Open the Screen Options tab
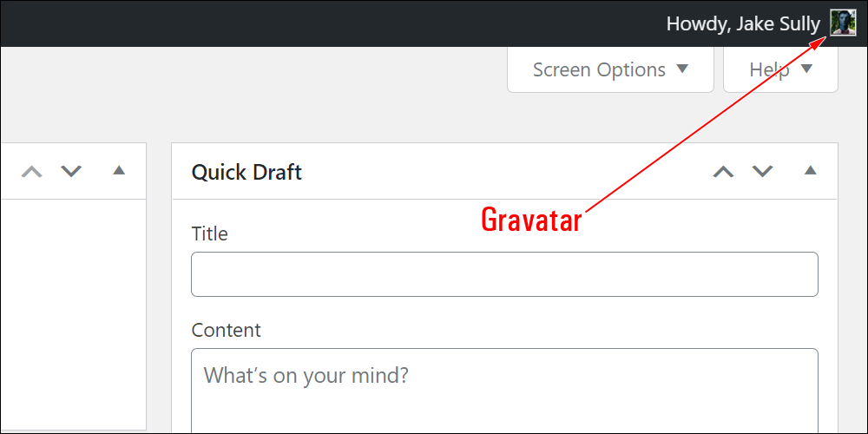 click(610, 69)
